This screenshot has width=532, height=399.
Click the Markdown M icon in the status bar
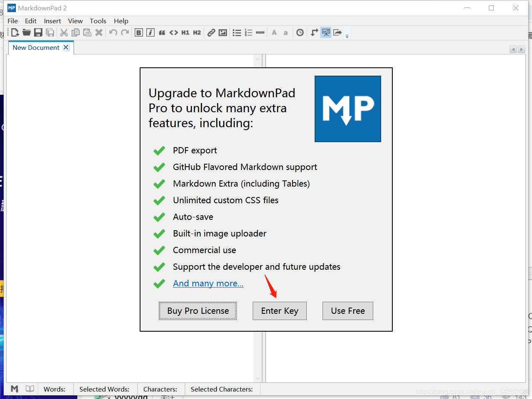(x=15, y=389)
